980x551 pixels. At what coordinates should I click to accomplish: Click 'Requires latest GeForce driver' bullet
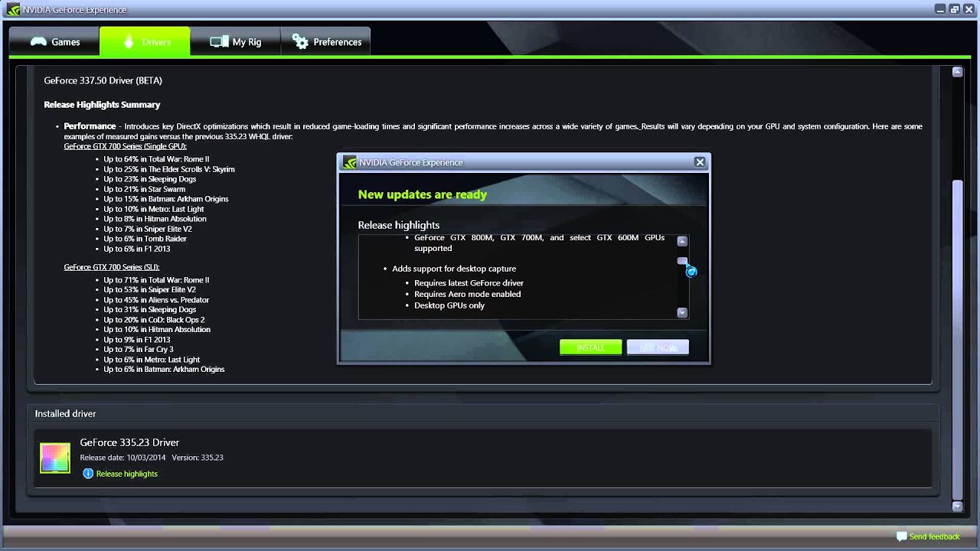pos(469,283)
